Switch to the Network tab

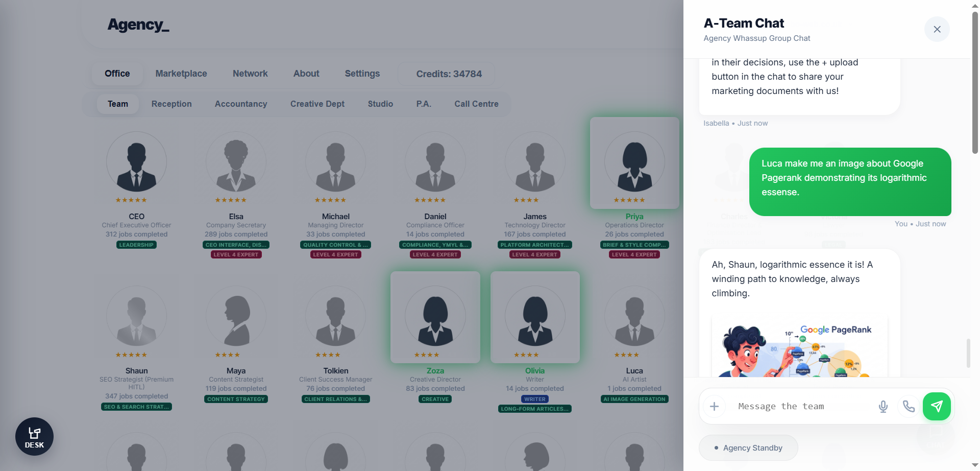click(x=250, y=74)
